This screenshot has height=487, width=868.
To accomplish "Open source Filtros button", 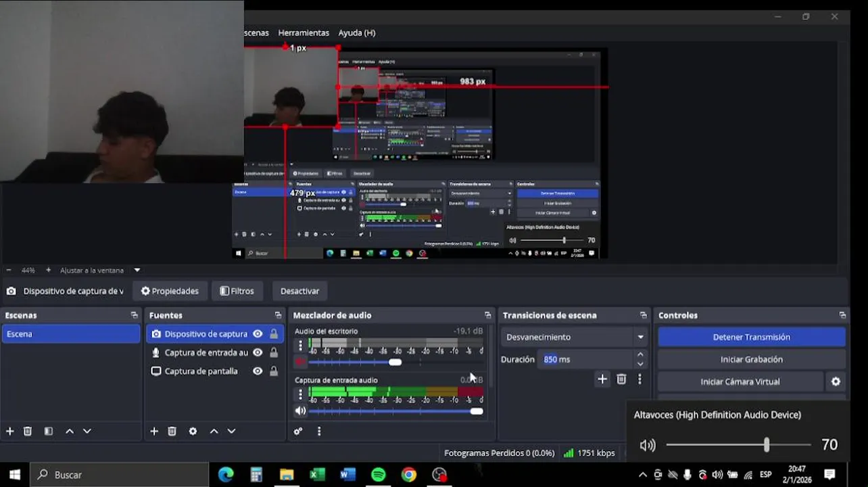I will (x=237, y=291).
